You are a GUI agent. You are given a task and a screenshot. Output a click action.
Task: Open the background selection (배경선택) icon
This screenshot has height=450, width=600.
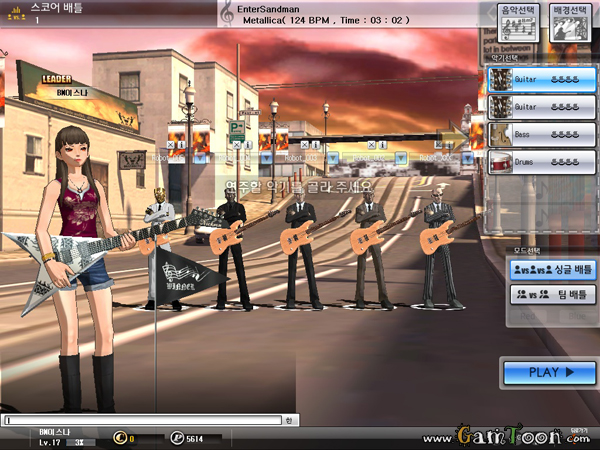pyautogui.click(x=566, y=22)
